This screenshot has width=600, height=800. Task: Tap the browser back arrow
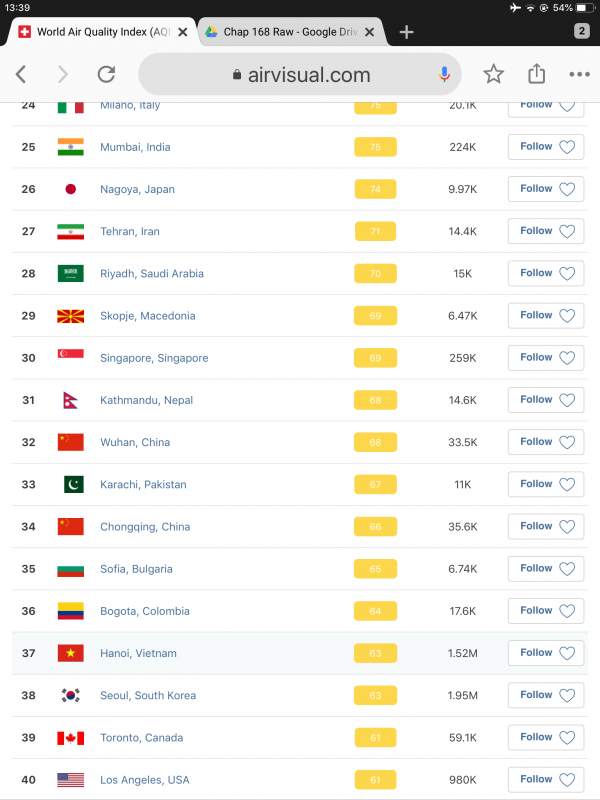tap(21, 74)
